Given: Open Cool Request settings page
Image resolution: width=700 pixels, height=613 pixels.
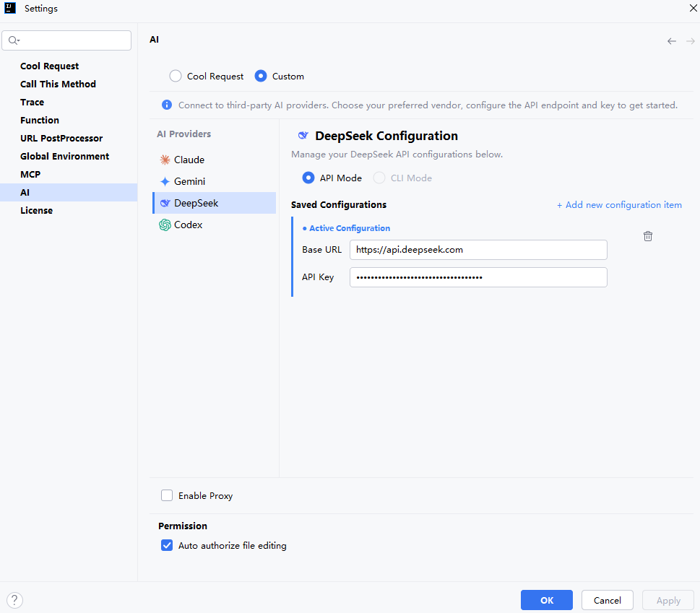Looking at the screenshot, I should tap(69, 66).
